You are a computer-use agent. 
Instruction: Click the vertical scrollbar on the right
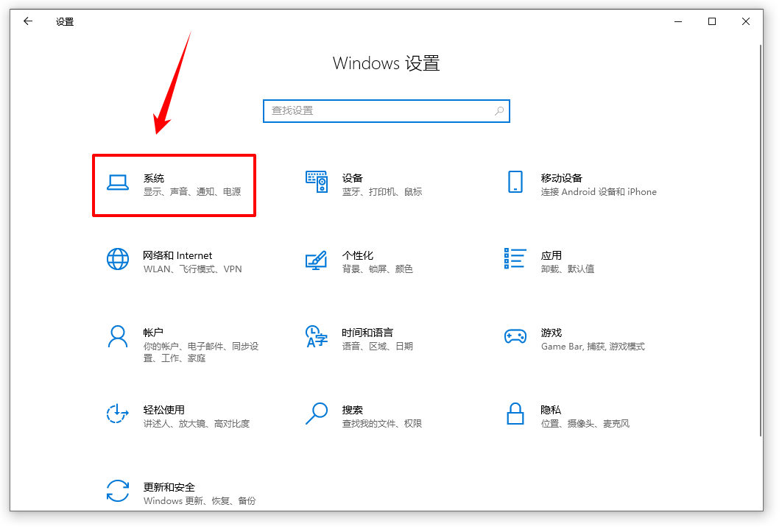[761, 239]
